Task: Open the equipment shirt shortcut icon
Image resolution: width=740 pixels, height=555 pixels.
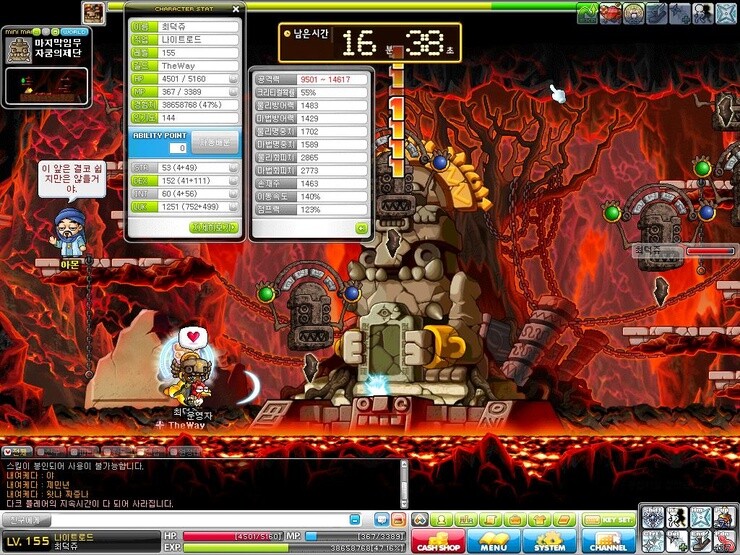Action: tap(539, 520)
